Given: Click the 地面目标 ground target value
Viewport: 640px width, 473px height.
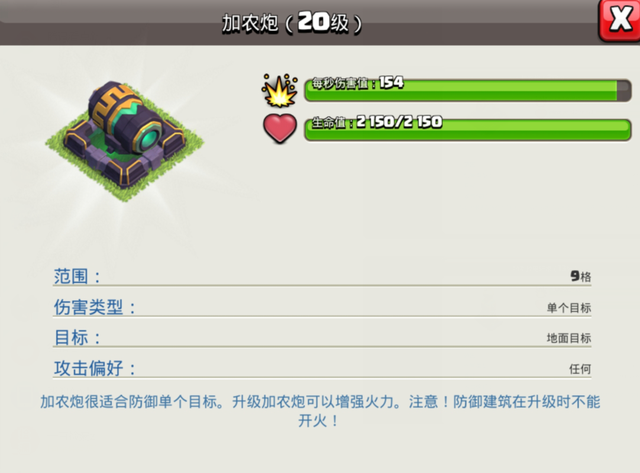Looking at the screenshot, I should tap(569, 338).
